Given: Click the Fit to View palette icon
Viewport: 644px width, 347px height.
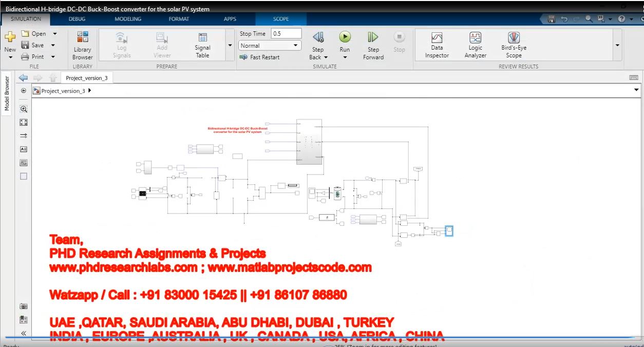Looking at the screenshot, I should pyautogui.click(x=23, y=122).
